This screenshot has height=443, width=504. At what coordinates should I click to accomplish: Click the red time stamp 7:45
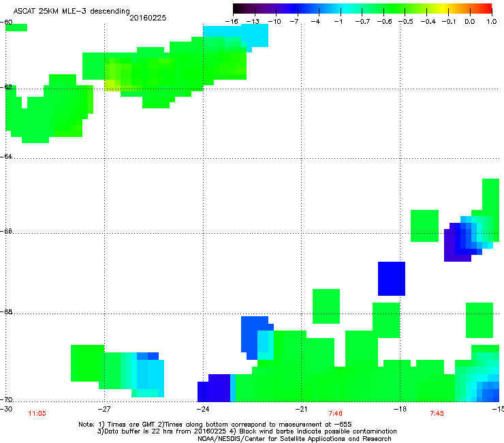click(x=437, y=414)
